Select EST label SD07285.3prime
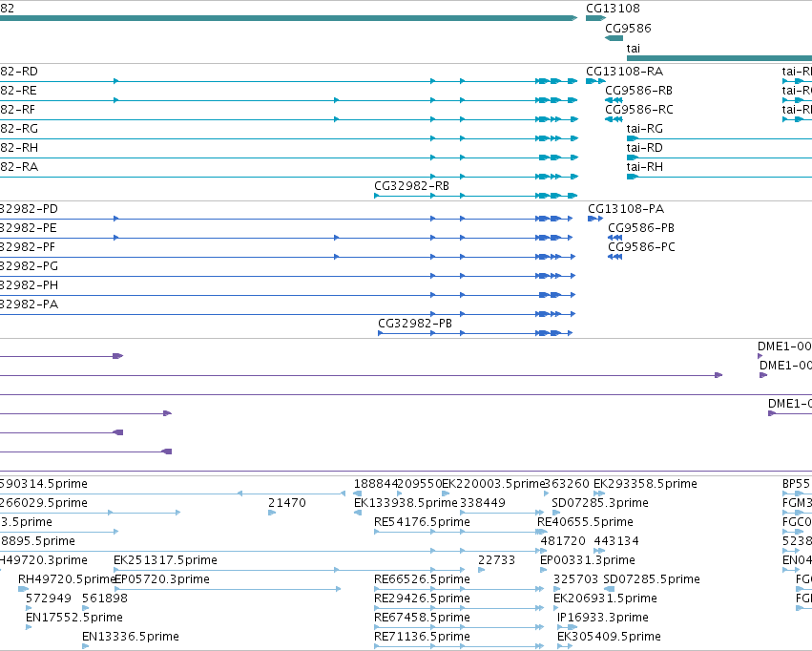 pyautogui.click(x=599, y=503)
